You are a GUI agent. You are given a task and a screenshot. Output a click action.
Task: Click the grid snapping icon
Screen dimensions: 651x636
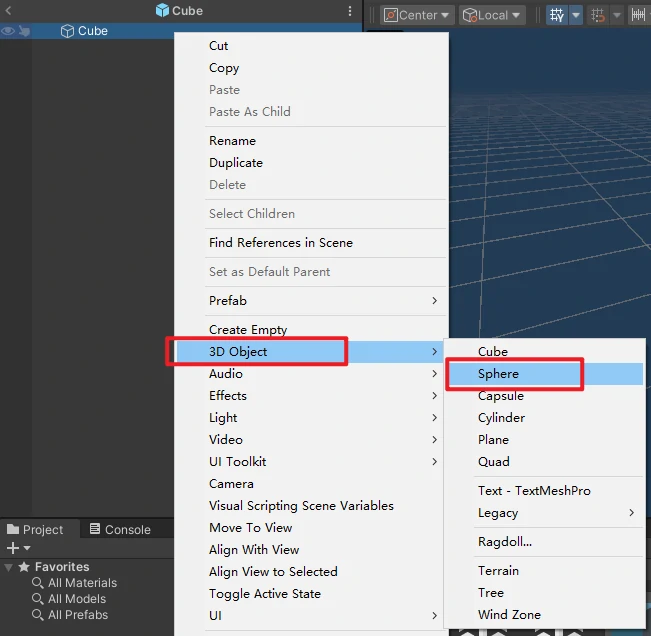(599, 15)
